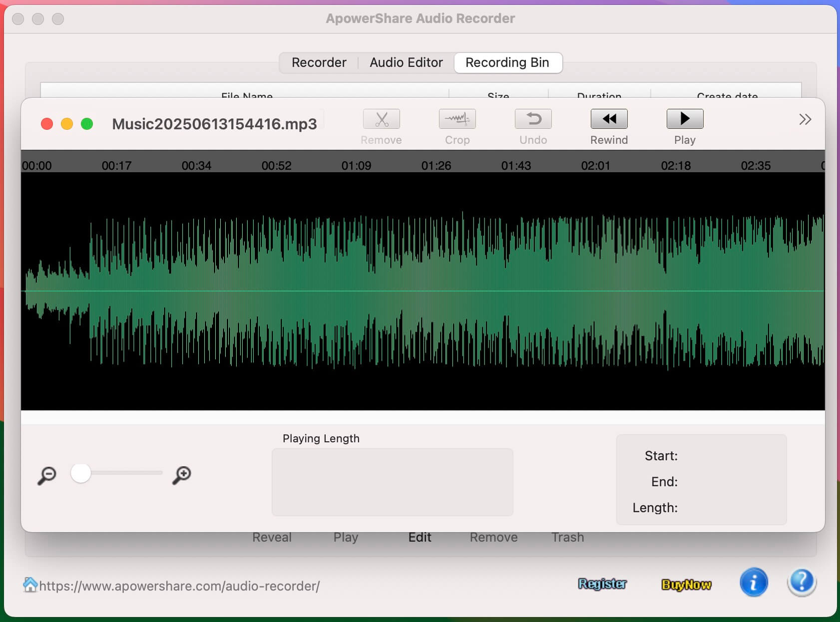Click the BuyNow link
The width and height of the screenshot is (840, 622).
686,585
